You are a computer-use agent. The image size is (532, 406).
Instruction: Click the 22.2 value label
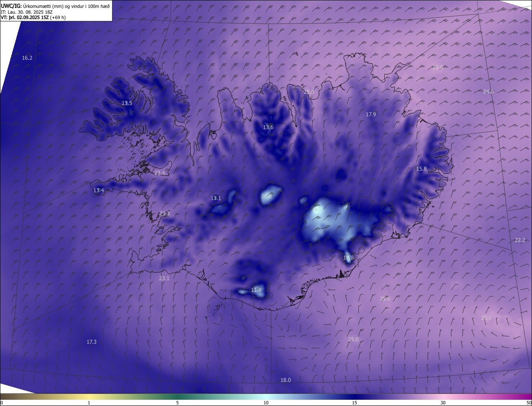pyautogui.click(x=520, y=240)
